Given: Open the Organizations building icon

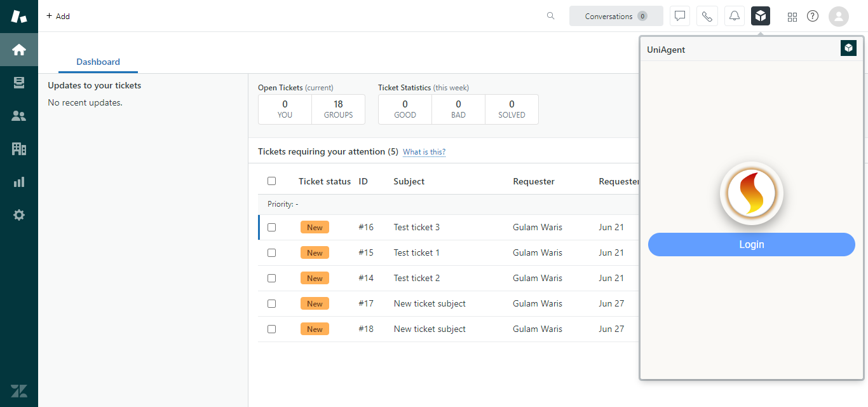Looking at the screenshot, I should [x=19, y=149].
